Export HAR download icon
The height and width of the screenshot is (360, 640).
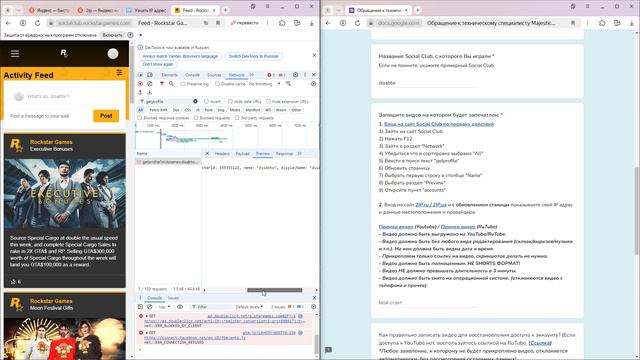tap(150, 93)
